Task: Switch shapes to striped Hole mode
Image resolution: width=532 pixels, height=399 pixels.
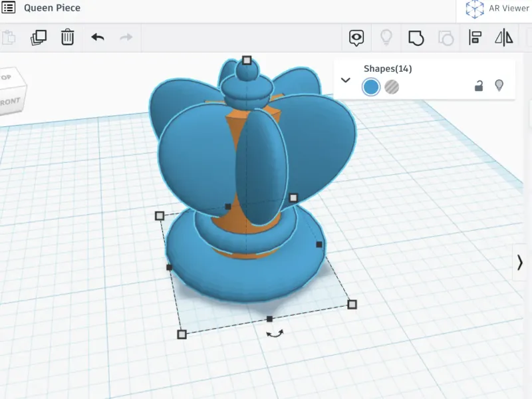Action: coord(392,87)
